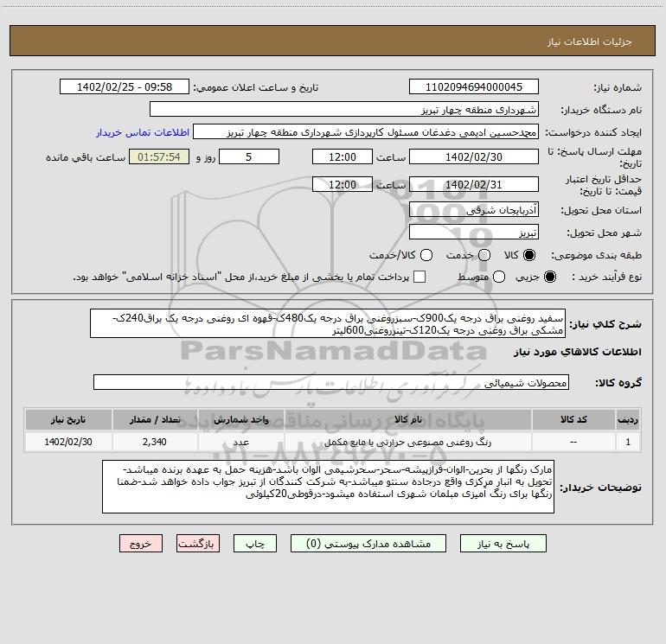The image size is (666, 644).
Task: Select the کالا radio button
Action: tap(529, 255)
